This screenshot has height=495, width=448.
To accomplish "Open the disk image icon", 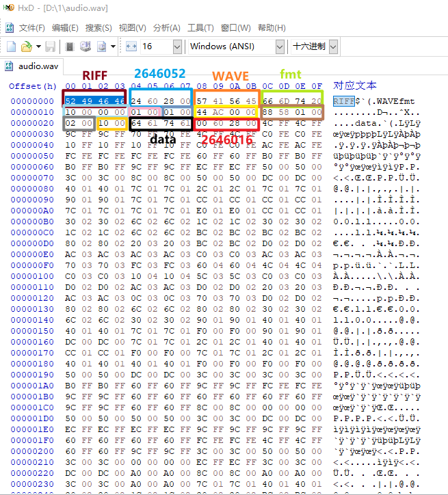I will 102,46.
